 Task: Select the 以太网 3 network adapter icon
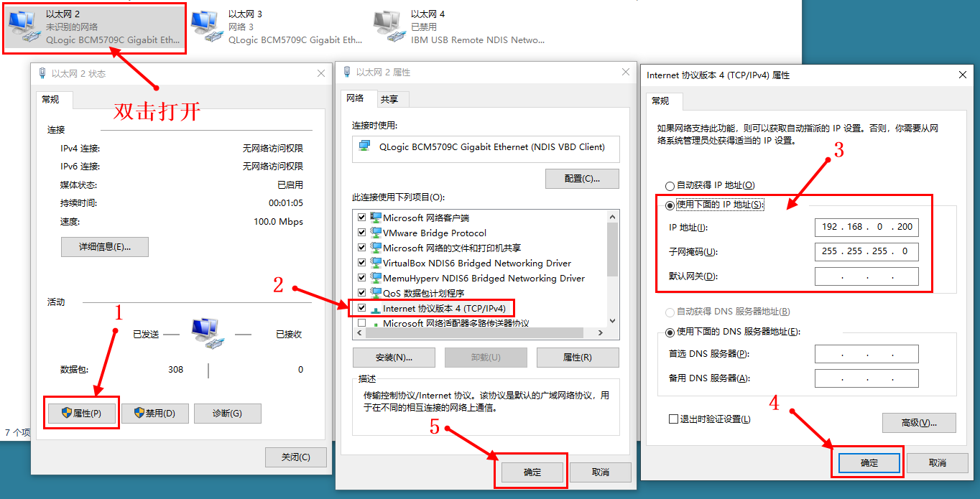(207, 27)
